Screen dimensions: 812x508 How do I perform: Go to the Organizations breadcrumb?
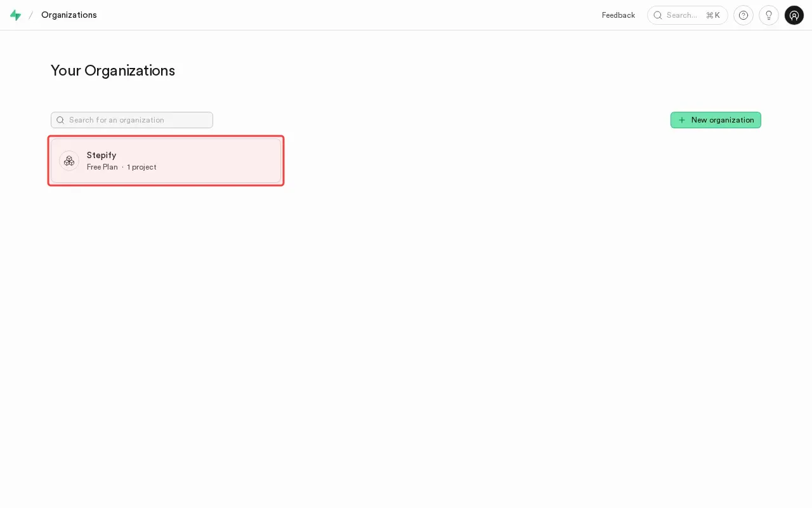point(69,15)
